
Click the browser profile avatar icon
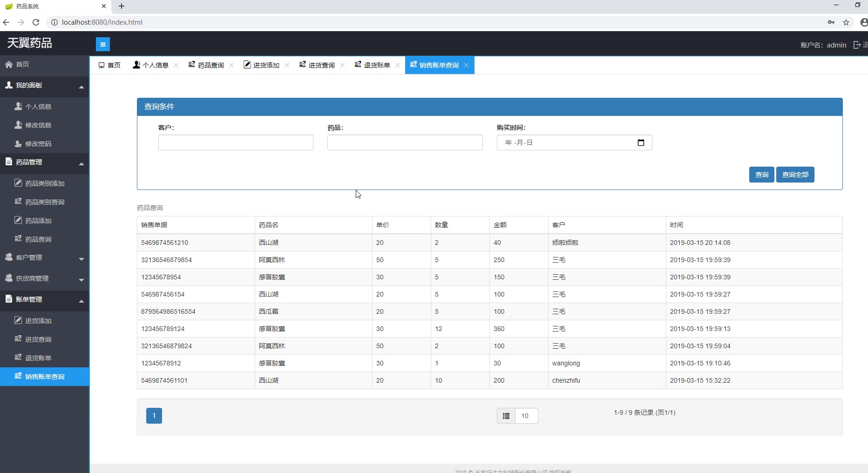tap(864, 22)
